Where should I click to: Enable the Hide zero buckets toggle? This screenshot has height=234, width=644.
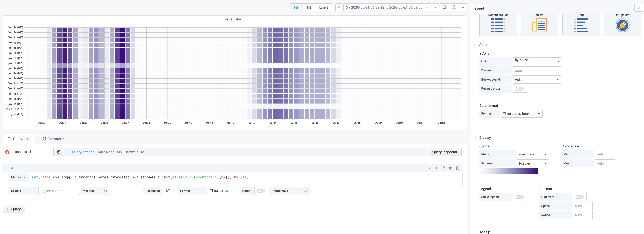579,197
